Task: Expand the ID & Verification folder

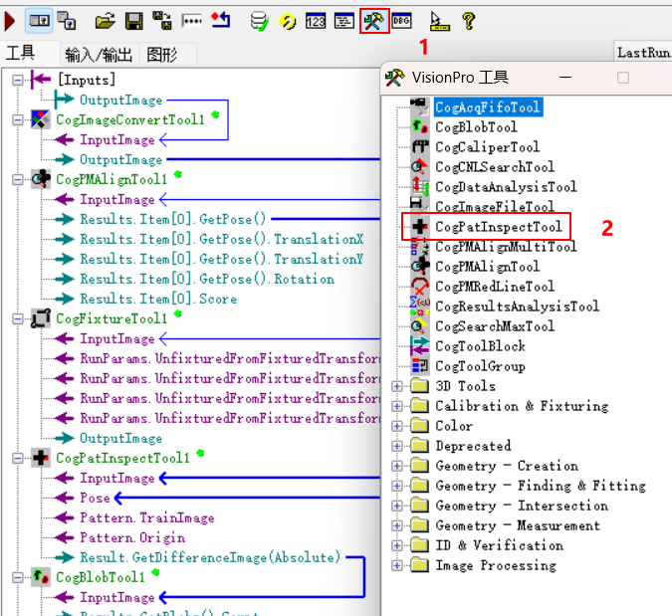Action: pos(397,545)
